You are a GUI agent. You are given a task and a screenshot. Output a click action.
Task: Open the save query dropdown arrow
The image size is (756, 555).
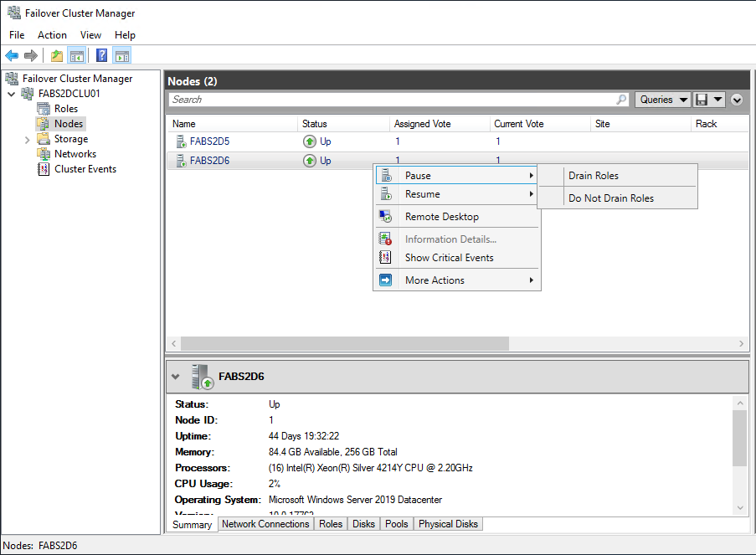tap(718, 100)
